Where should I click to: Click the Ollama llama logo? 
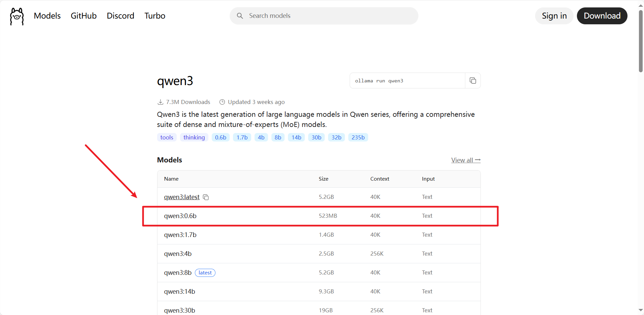coord(17,16)
